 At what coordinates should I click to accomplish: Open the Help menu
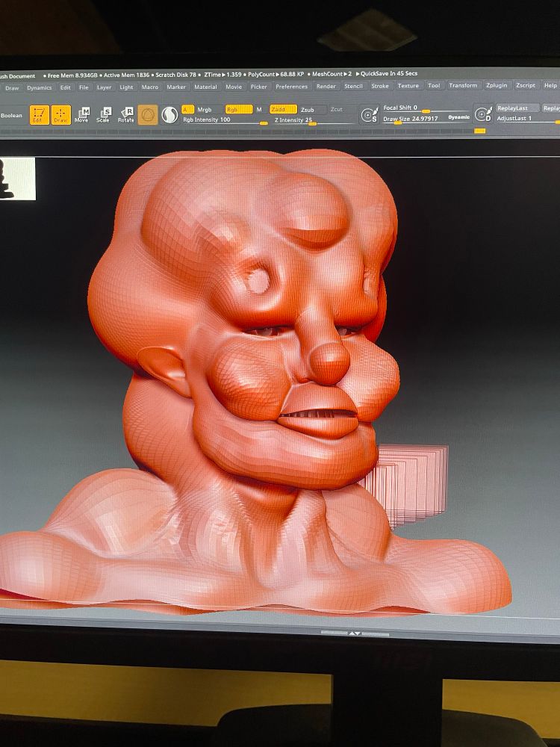point(550,85)
